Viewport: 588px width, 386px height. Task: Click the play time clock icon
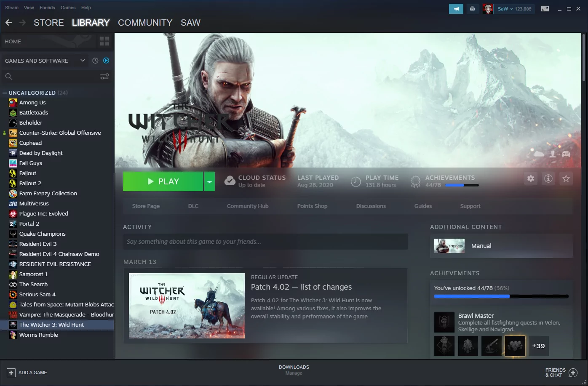pyautogui.click(x=356, y=181)
